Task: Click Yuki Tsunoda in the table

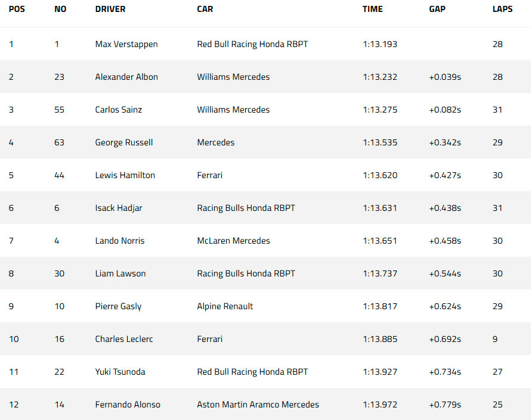Action: pos(120,372)
